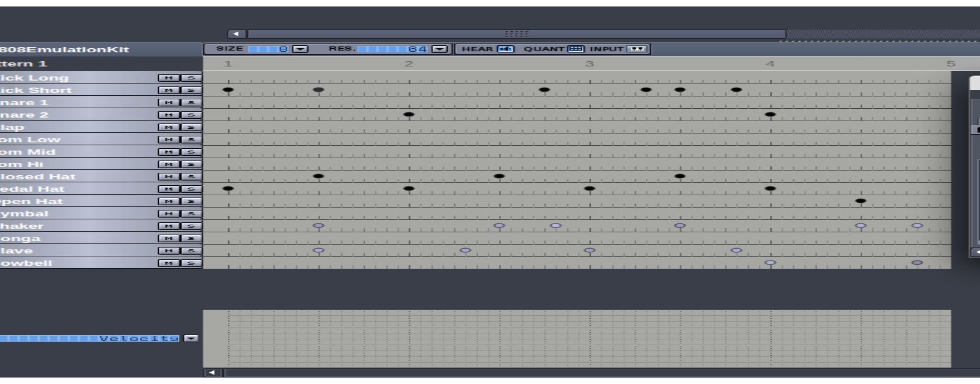The width and height of the screenshot is (980, 384).
Task: Solo the Shaker instrument
Action: 191,226
